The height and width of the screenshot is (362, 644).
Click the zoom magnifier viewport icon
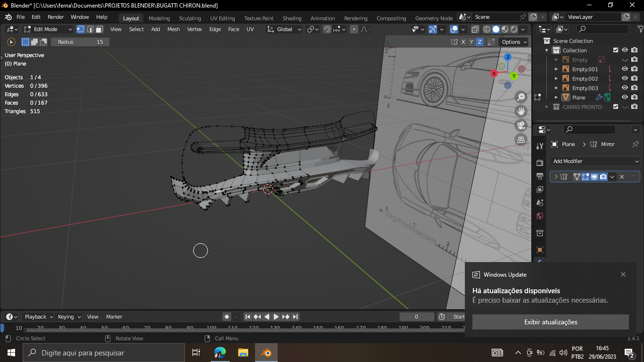521,97
